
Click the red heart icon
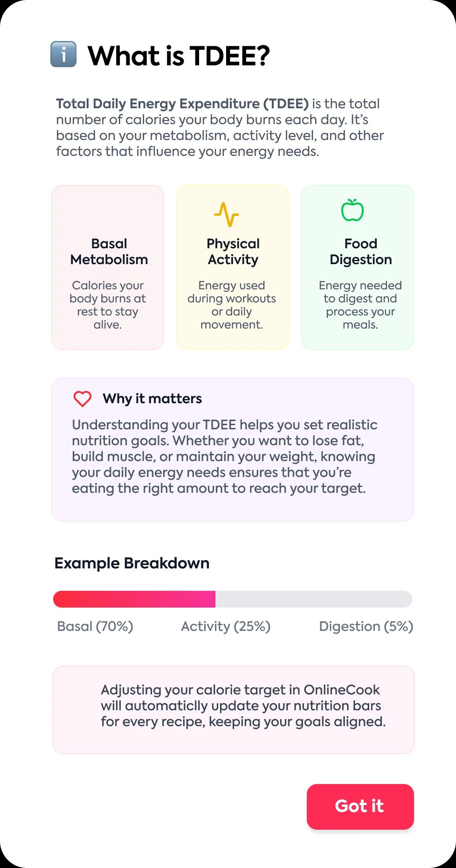tap(83, 399)
